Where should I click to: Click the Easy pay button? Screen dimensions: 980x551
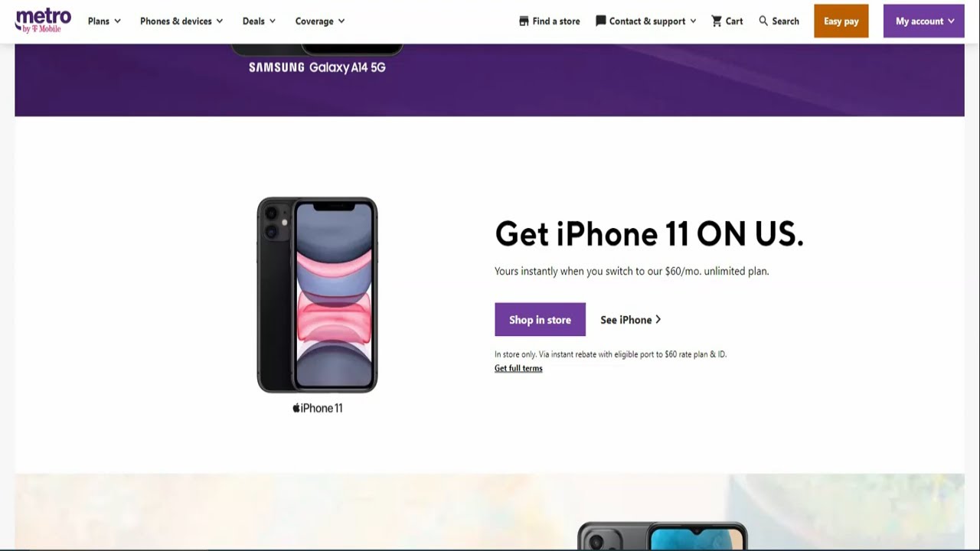[x=841, y=21]
